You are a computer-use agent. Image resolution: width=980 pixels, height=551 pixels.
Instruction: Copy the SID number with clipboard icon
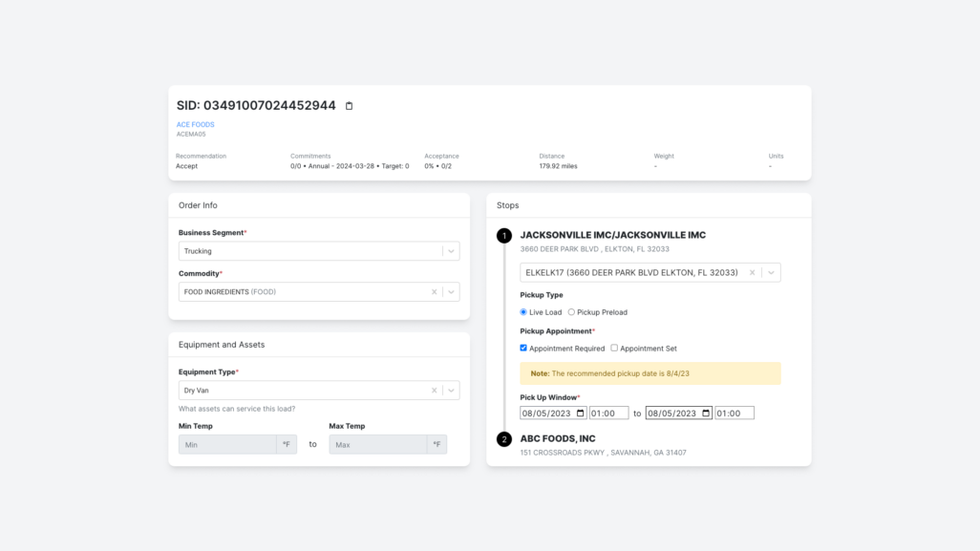(349, 106)
